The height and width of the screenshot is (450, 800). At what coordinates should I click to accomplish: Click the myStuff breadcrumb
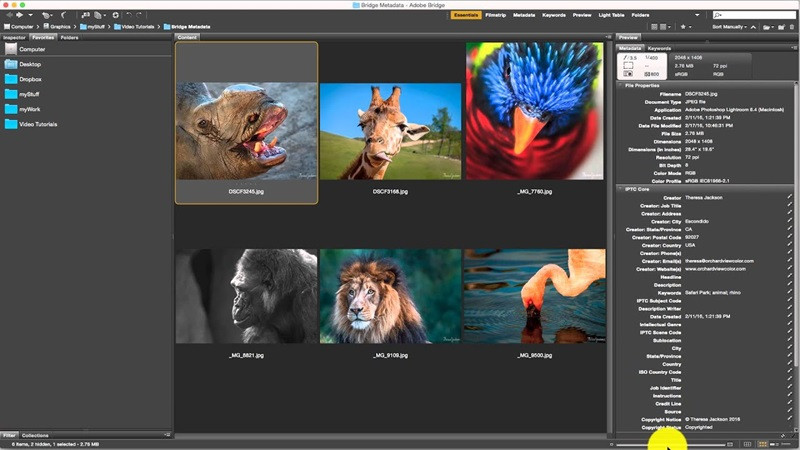coord(92,27)
